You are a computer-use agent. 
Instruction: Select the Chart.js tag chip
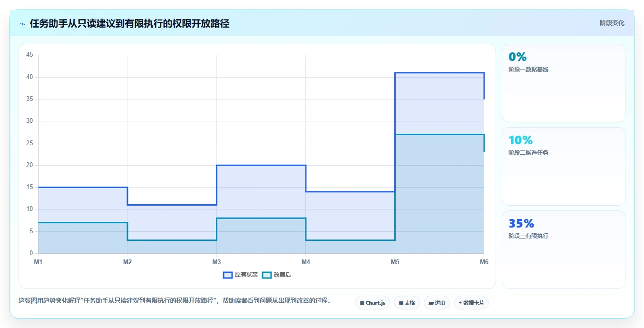click(x=372, y=303)
